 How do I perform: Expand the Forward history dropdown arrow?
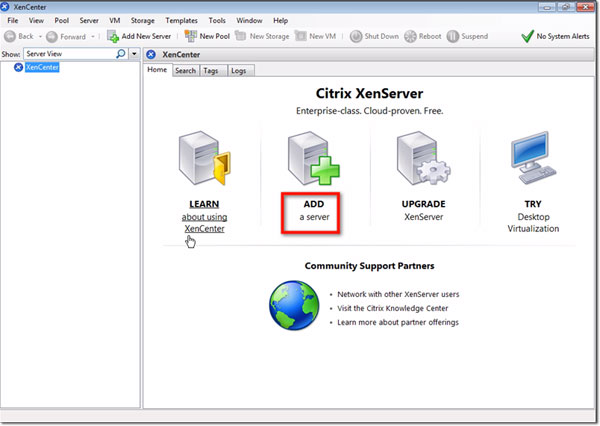[x=93, y=36]
